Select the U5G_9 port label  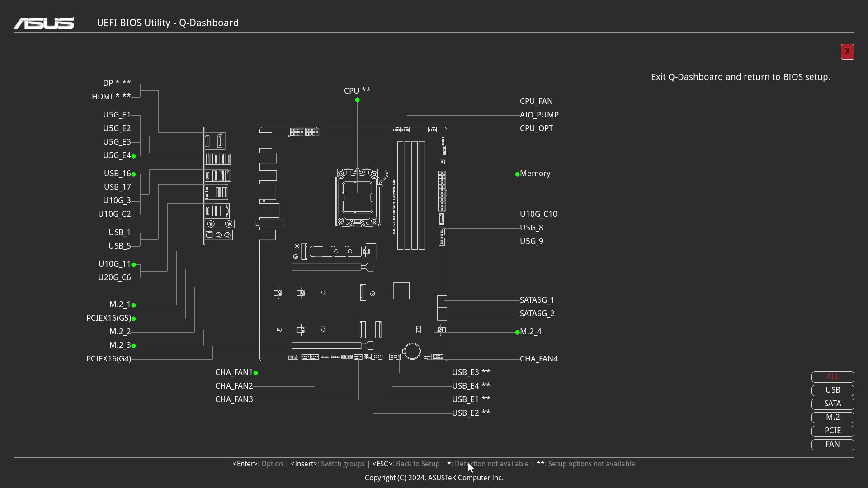click(x=532, y=241)
